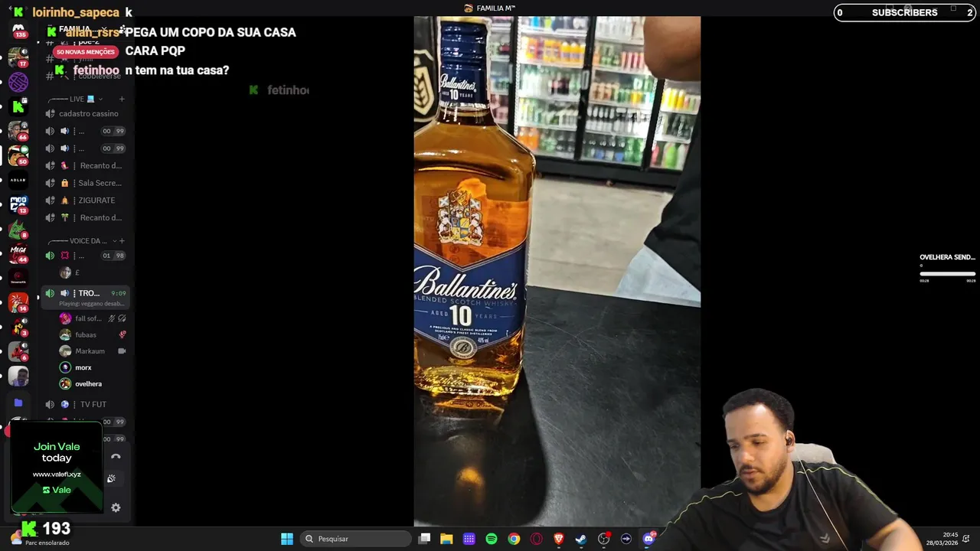Open server icon with 66 badge
This screenshot has height=551, width=980.
(18, 131)
